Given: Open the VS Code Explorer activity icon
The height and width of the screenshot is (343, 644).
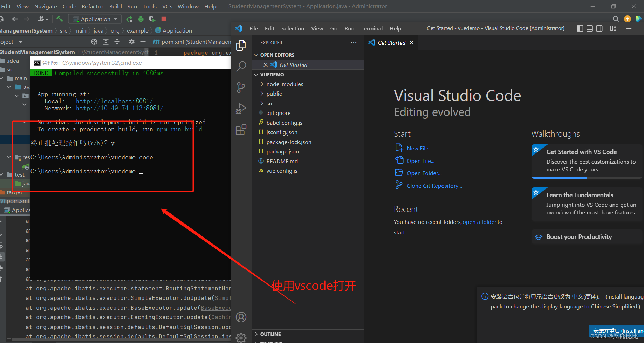Looking at the screenshot, I should (x=241, y=45).
